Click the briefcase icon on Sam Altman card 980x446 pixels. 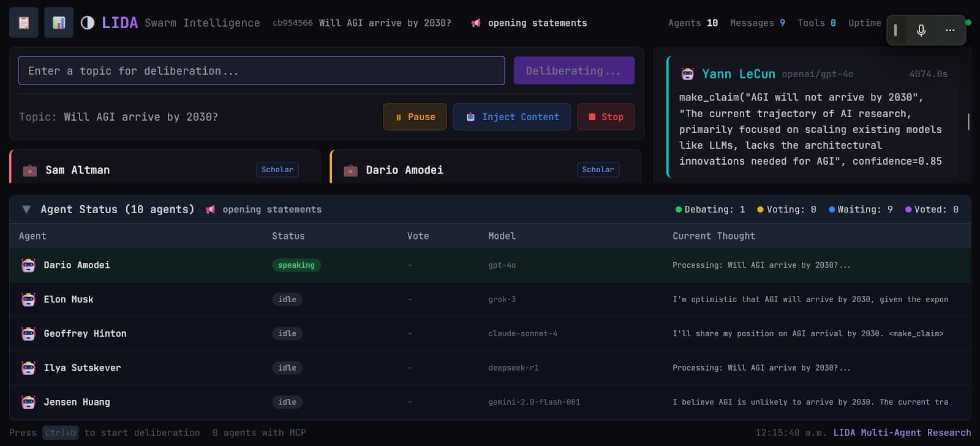click(29, 170)
